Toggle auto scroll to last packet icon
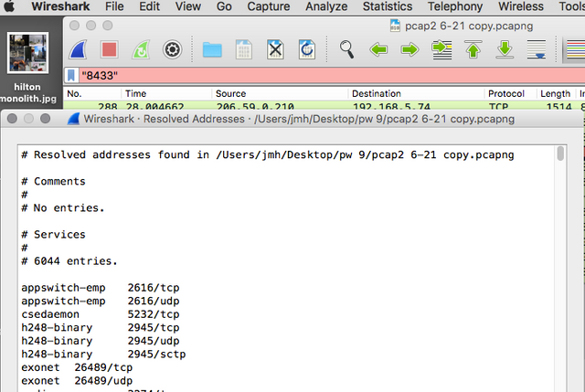Viewport: 585px width, 392px height. 537,49
